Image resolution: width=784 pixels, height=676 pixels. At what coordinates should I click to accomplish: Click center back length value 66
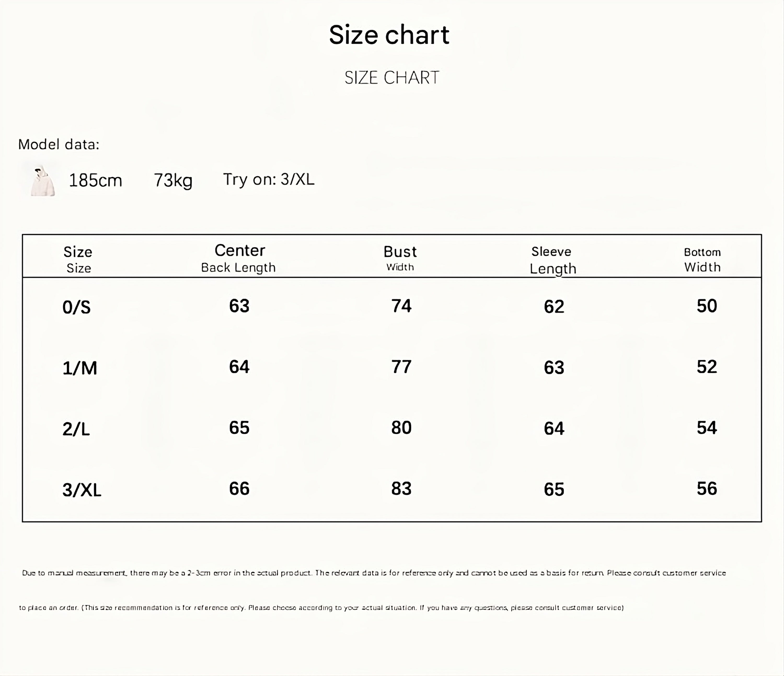pos(239,488)
